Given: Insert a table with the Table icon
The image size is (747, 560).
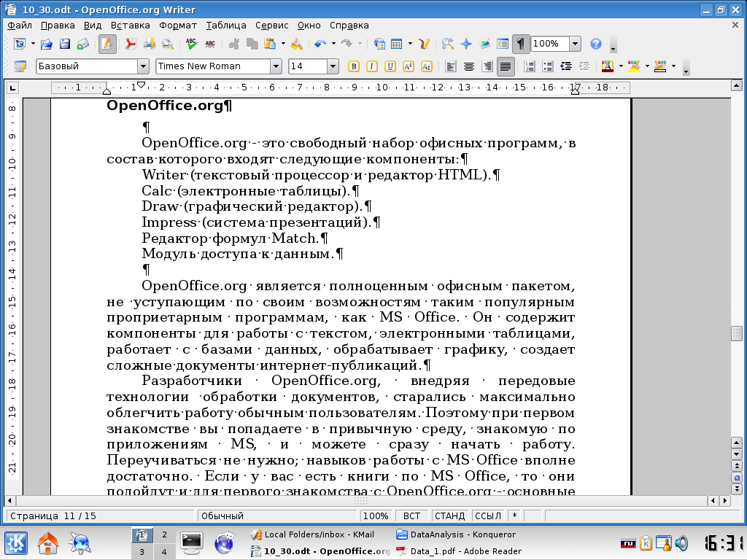Looking at the screenshot, I should (396, 44).
